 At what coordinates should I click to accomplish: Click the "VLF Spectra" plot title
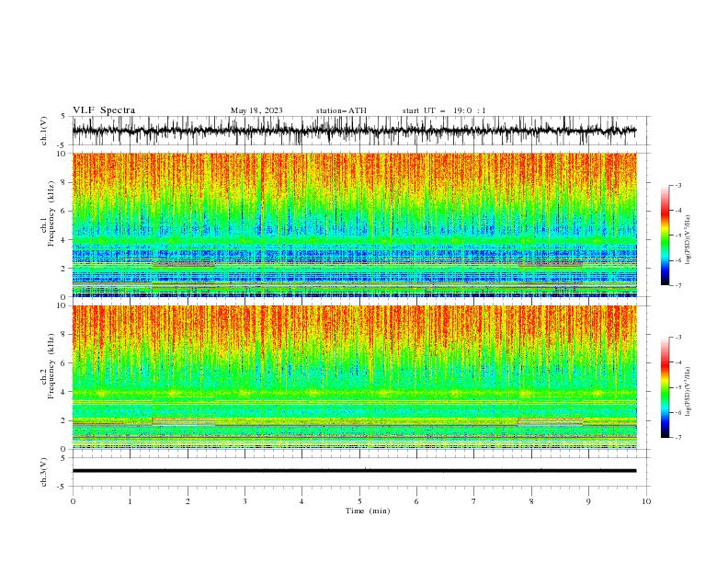(x=104, y=110)
